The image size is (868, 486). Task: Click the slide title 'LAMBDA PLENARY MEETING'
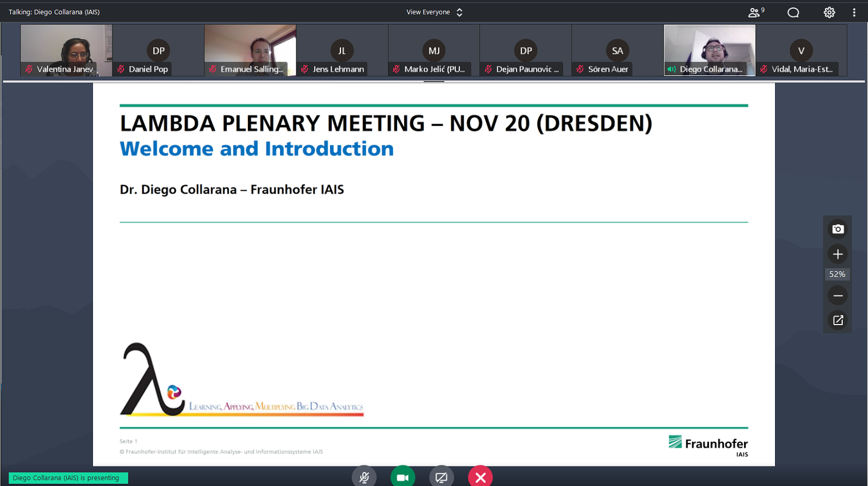[x=272, y=124]
